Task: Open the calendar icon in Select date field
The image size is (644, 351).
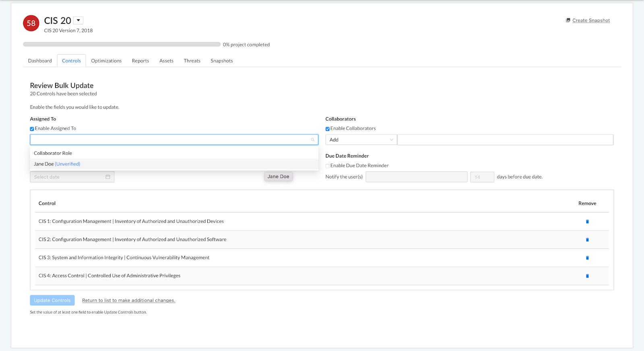Action: 108,177
